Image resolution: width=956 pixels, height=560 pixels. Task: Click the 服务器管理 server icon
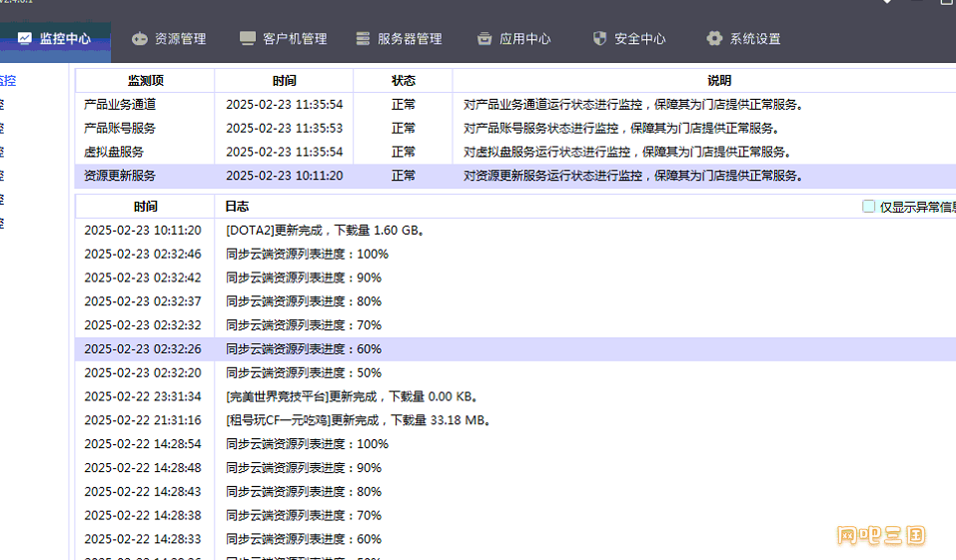[363, 38]
